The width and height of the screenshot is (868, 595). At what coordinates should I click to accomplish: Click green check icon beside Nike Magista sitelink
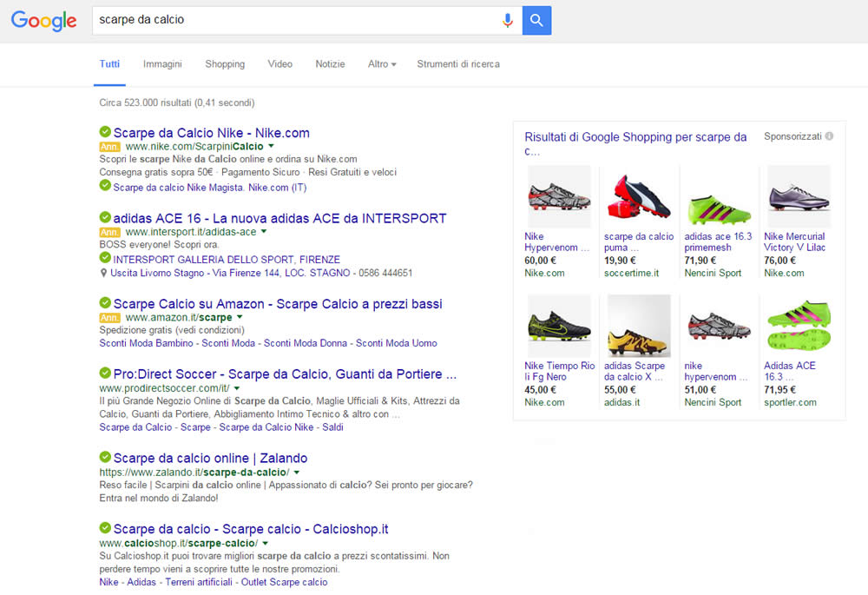(x=105, y=186)
